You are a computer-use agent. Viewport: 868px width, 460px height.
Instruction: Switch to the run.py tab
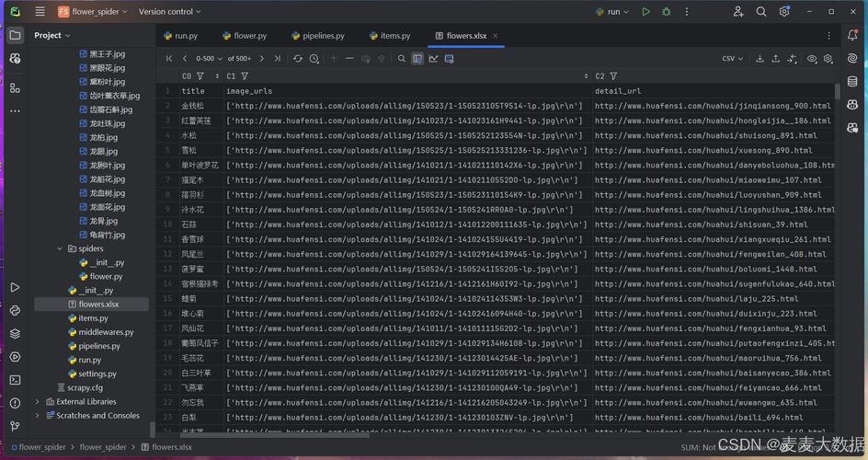[x=181, y=36]
